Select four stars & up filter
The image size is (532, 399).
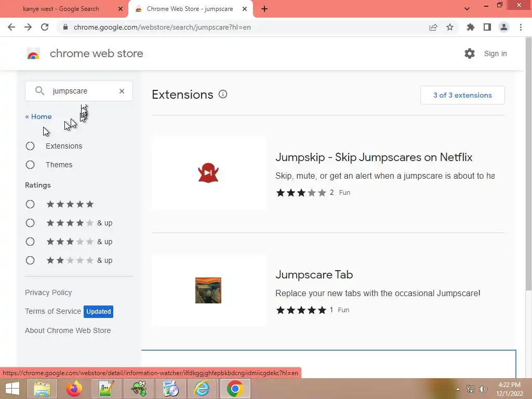coord(30,223)
